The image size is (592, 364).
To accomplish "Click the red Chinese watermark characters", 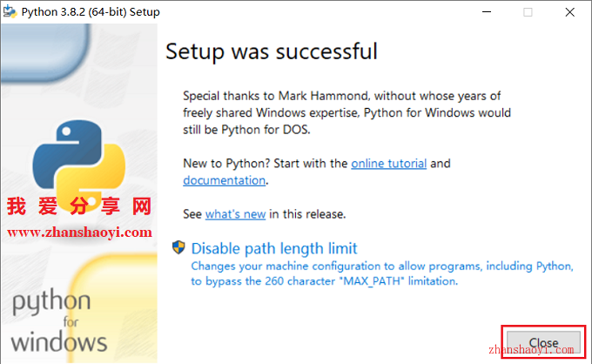I will pyautogui.click(x=79, y=206).
